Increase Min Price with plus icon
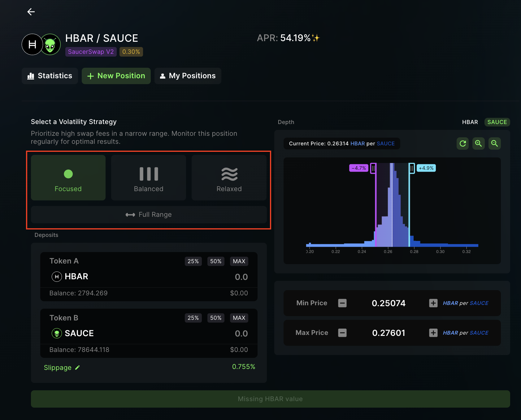Screen dimensions: 521x420 point(433,303)
